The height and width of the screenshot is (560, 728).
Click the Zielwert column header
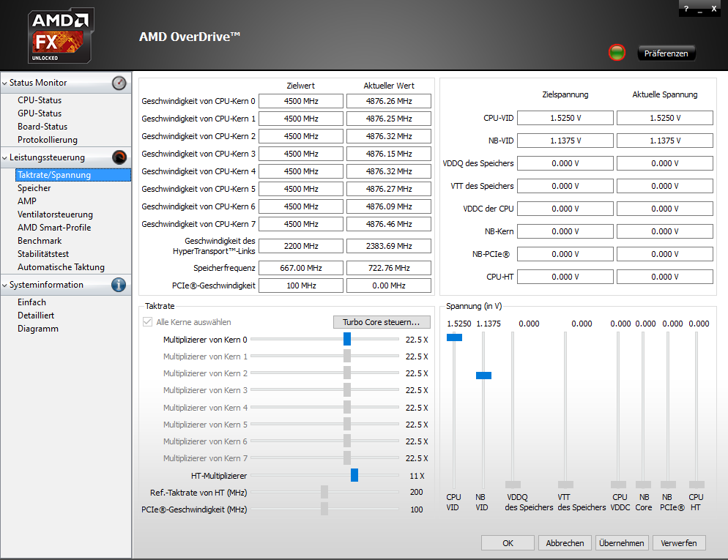tap(300, 86)
